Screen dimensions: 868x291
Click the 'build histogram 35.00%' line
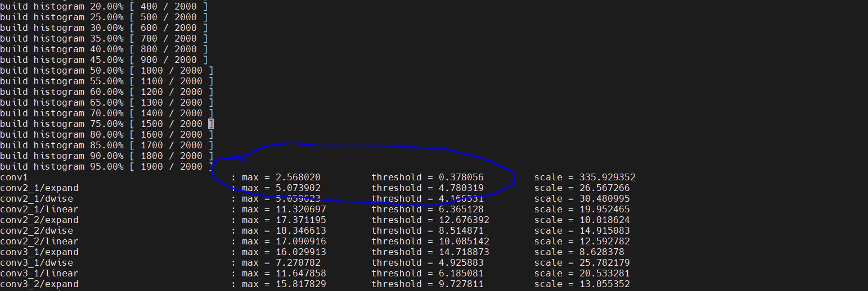click(104, 38)
